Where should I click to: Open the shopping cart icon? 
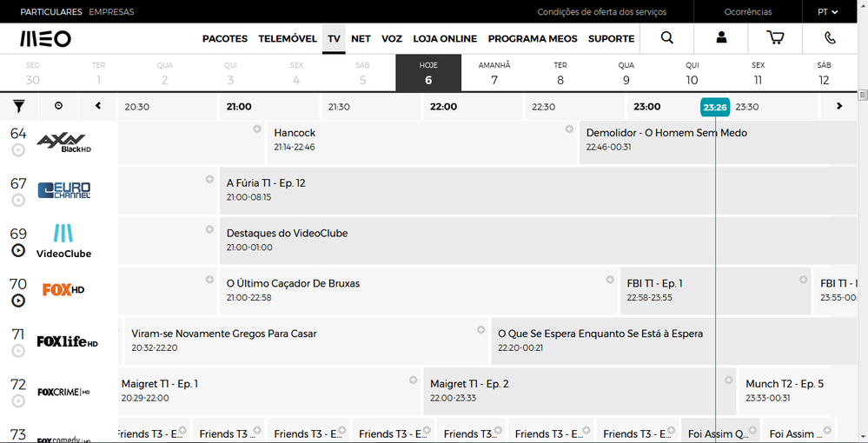click(x=775, y=38)
